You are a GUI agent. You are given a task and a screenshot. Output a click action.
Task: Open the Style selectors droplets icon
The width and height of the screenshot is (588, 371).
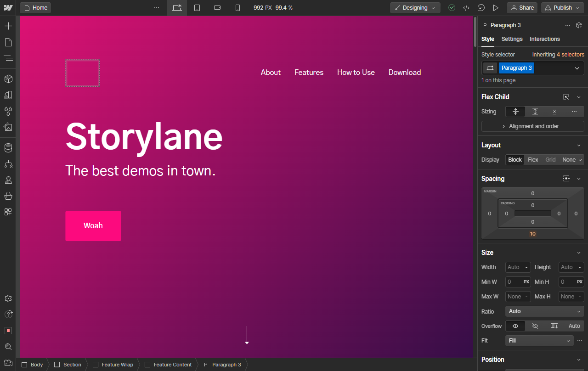point(8,111)
